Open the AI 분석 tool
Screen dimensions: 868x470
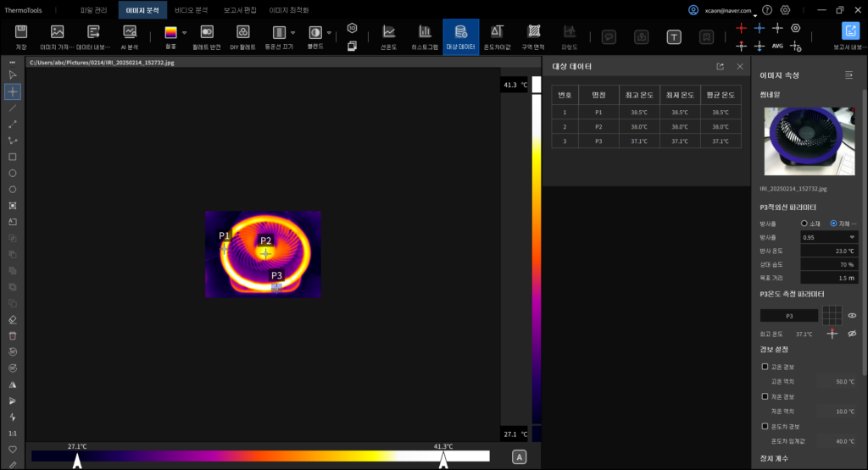tap(130, 32)
